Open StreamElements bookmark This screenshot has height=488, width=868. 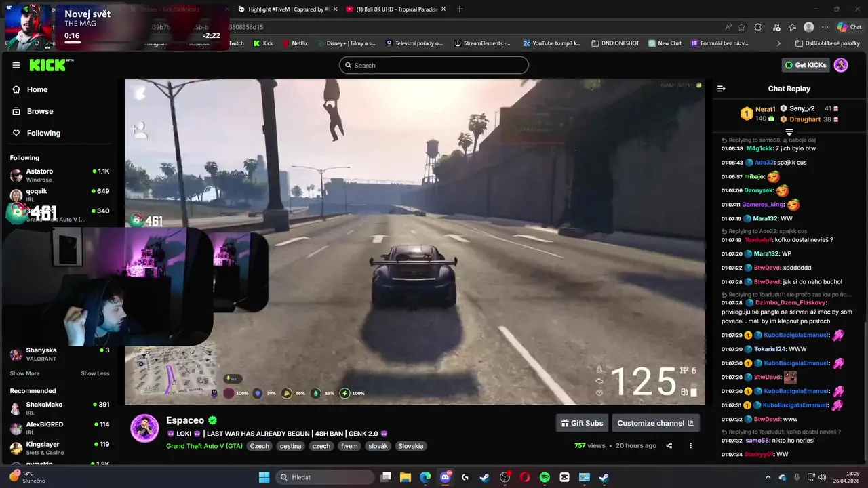click(483, 43)
